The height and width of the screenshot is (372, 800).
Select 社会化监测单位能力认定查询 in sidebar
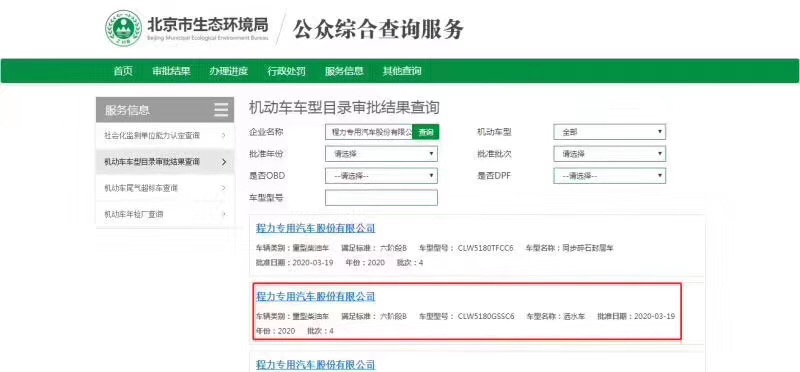[165, 136]
